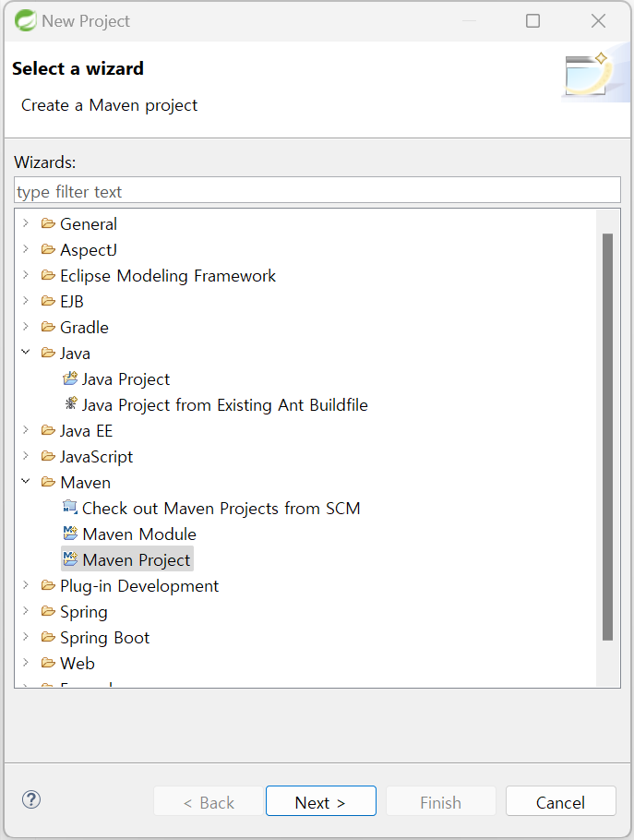Screen dimensions: 634x840
Task: Open the help question mark icon
Action: 31,799
